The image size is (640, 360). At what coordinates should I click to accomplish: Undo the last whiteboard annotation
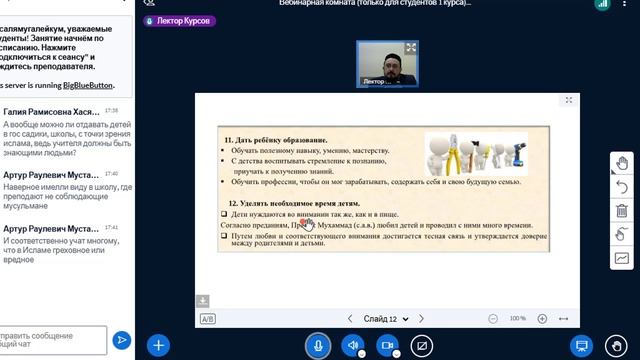622,187
